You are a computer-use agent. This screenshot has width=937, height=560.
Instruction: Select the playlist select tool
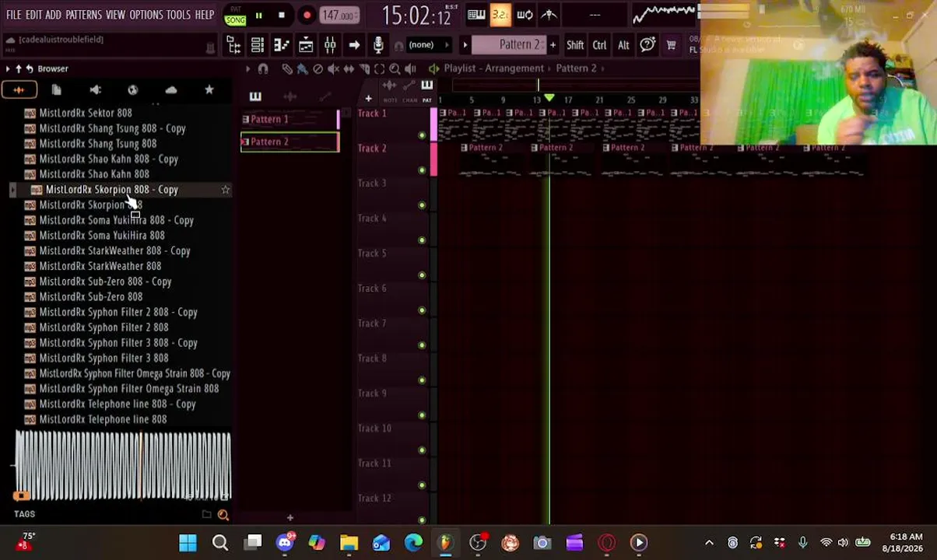tap(379, 68)
